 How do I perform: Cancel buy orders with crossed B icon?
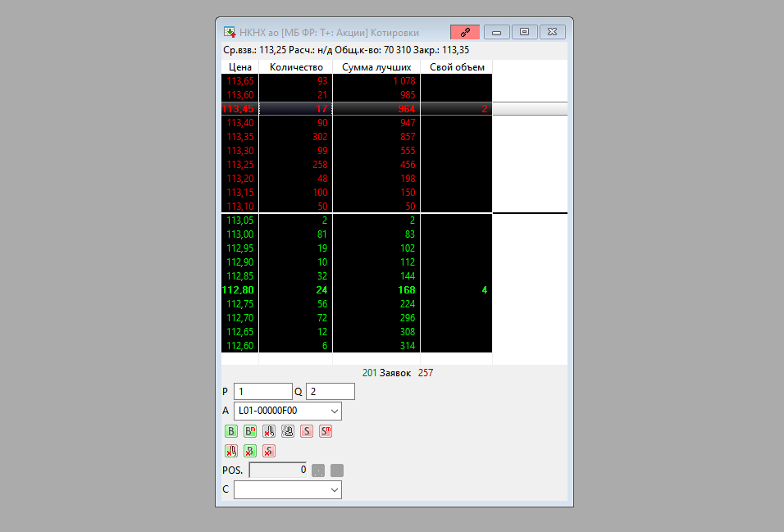pos(249,451)
